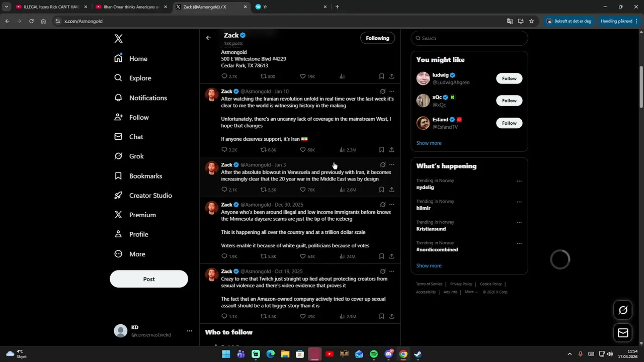Image resolution: width=644 pixels, height=362 pixels.
Task: Repost the Iranian revolution post
Action: coord(268,150)
